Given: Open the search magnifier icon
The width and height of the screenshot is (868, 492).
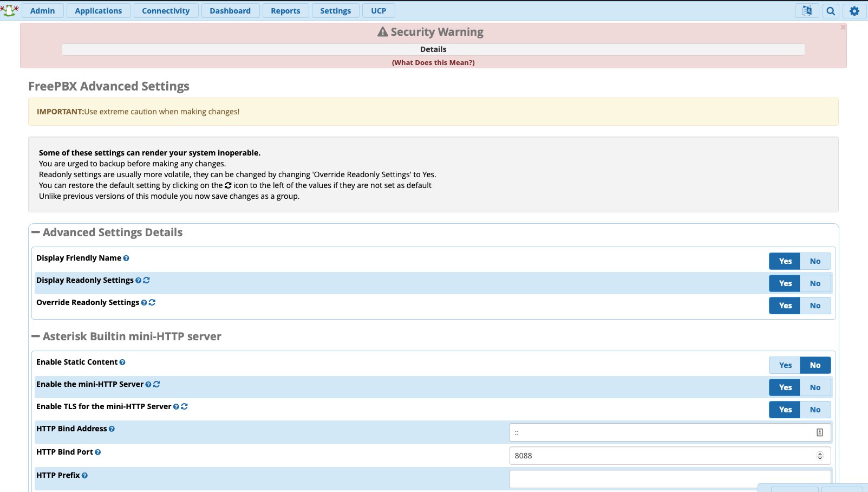Looking at the screenshot, I should point(831,11).
